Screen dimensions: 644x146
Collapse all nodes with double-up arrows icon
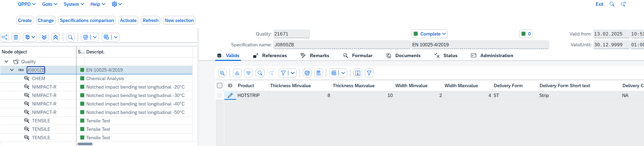point(56,37)
